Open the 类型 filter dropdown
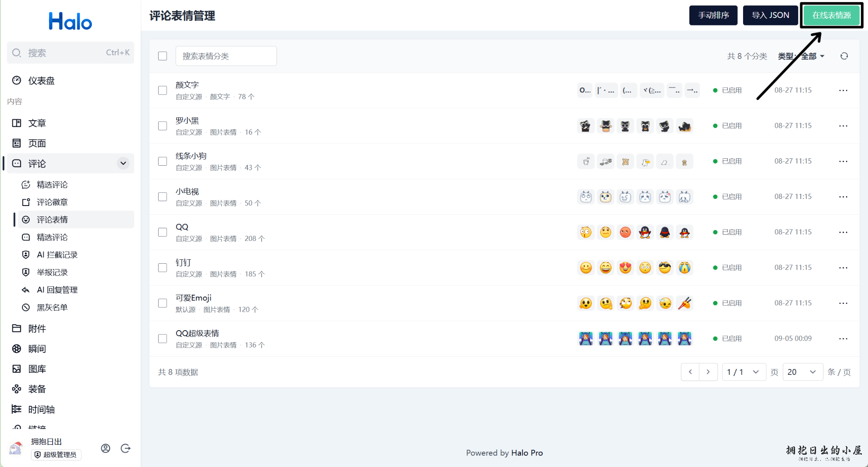The width and height of the screenshot is (868, 467). tap(801, 56)
